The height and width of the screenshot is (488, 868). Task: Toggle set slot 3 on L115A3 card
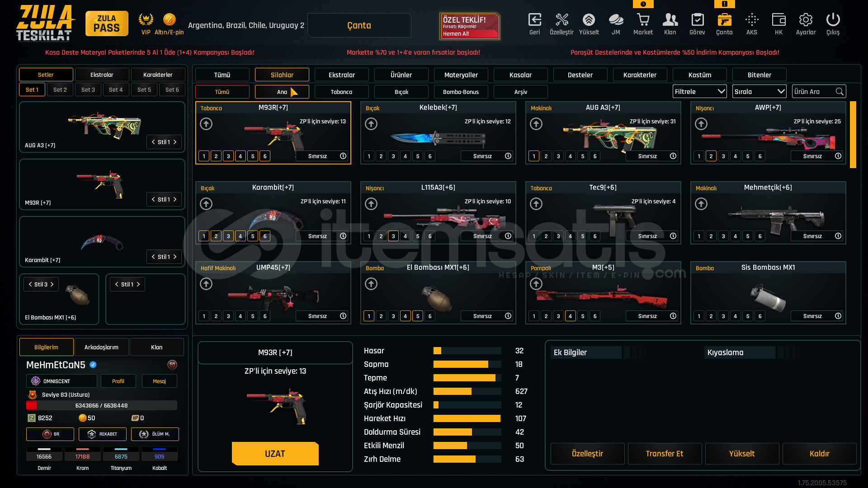coord(393,236)
